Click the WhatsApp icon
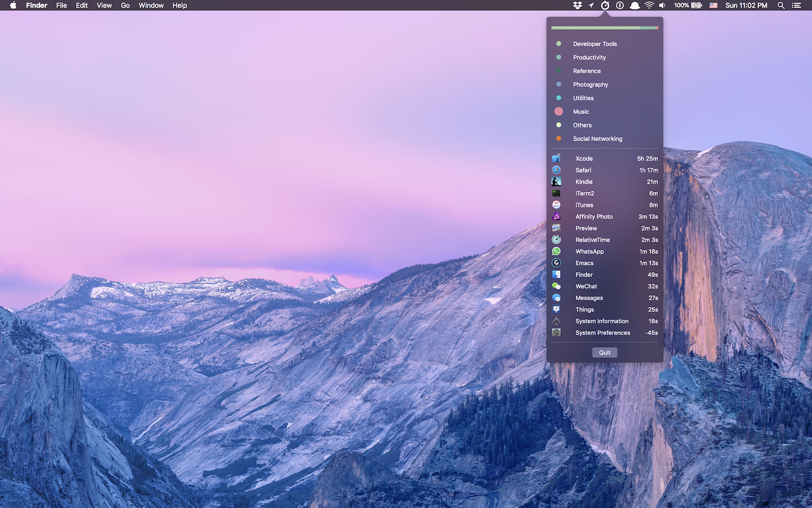The width and height of the screenshot is (812, 508). click(x=556, y=251)
